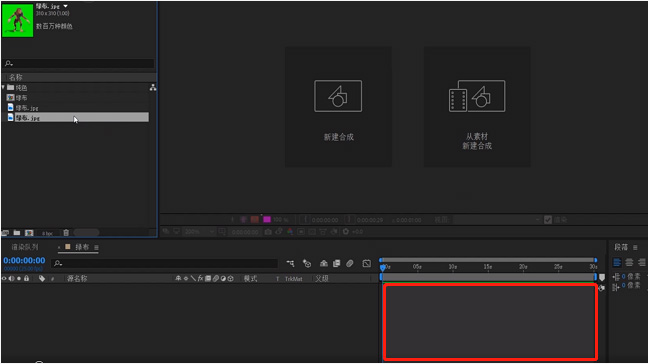This screenshot has height=364, width=648.
Task: Select the left align paragraph icon
Action: (x=617, y=262)
